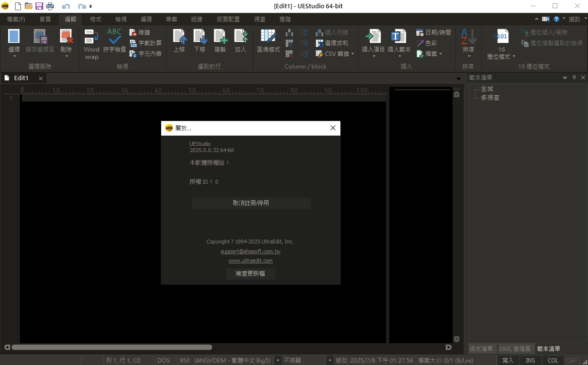The height and width of the screenshot is (365, 588).
Task: Close the 關於 about dialog
Action: click(x=333, y=128)
